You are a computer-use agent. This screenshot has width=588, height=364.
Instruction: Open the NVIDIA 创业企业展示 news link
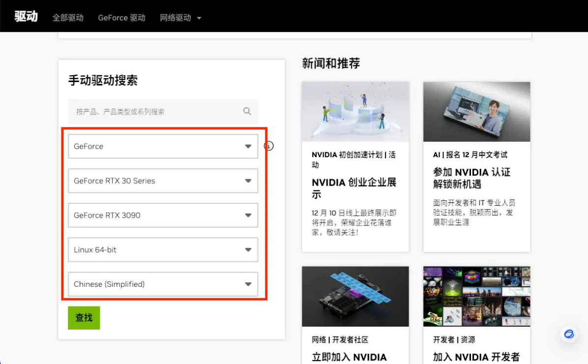tap(350, 189)
